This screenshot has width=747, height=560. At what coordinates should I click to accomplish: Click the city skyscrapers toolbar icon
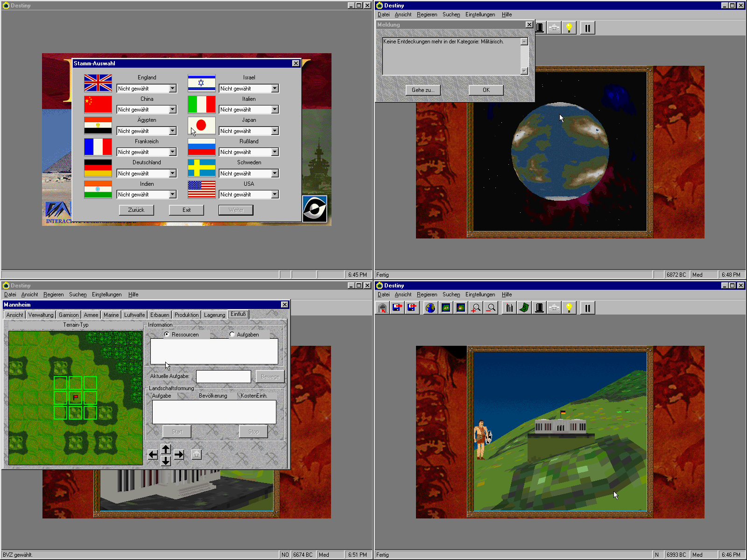coord(509,308)
